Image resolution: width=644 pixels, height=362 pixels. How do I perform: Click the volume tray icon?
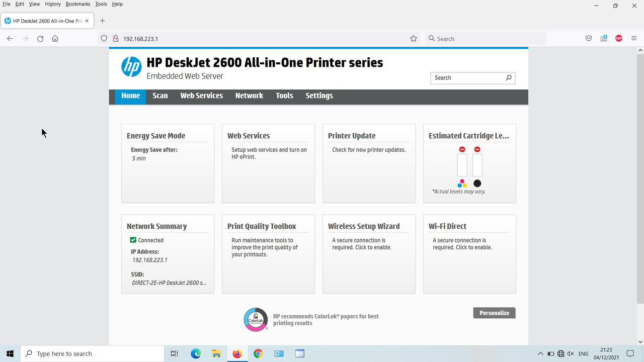point(571,353)
